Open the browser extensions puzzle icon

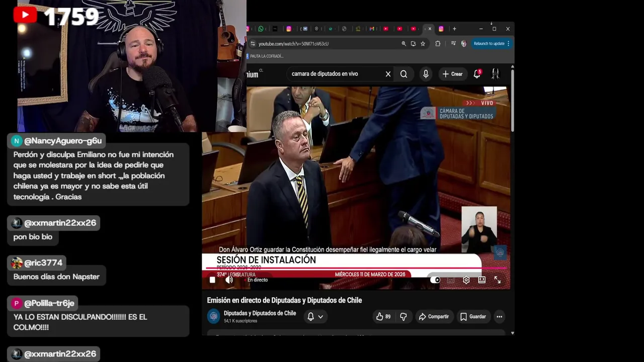click(x=438, y=44)
